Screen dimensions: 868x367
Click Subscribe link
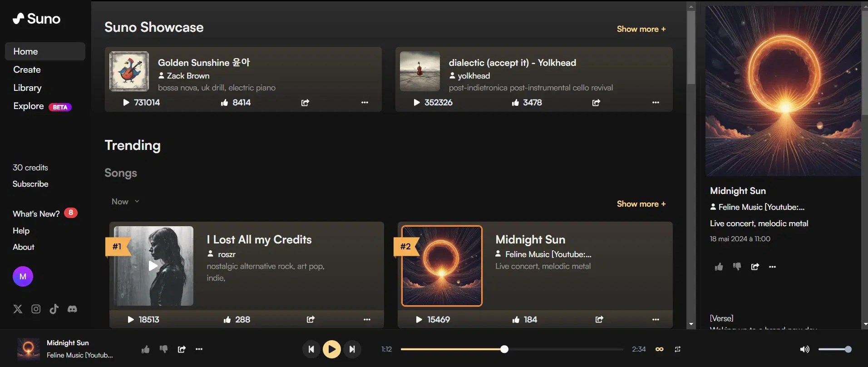[30, 184]
